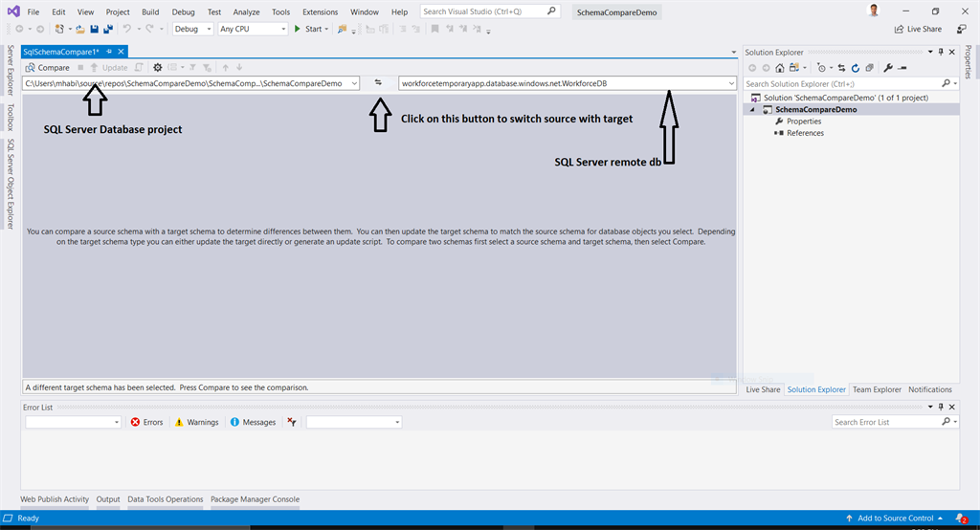Image resolution: width=980 pixels, height=530 pixels.
Task: Click the Stop comparison icon
Action: coord(80,68)
